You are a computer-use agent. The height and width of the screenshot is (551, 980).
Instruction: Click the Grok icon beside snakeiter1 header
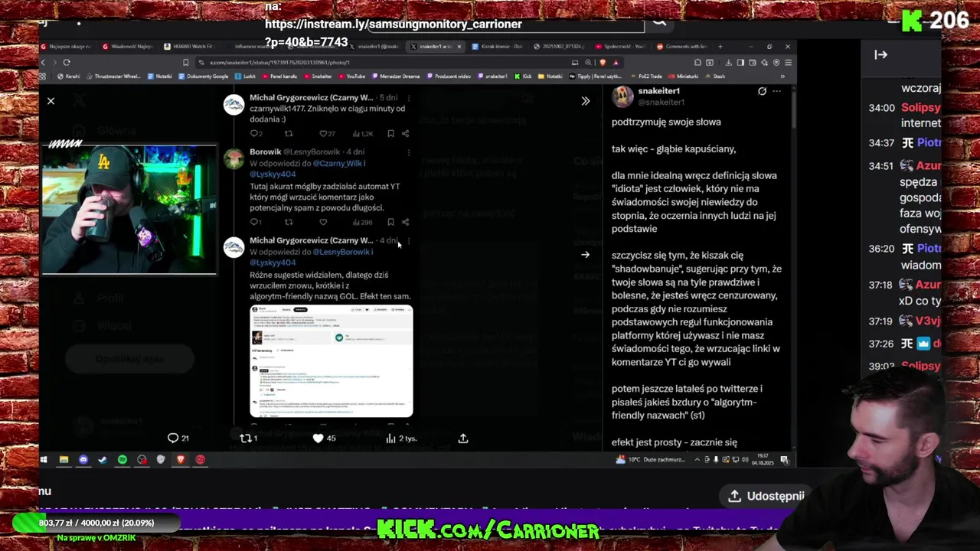pos(762,91)
